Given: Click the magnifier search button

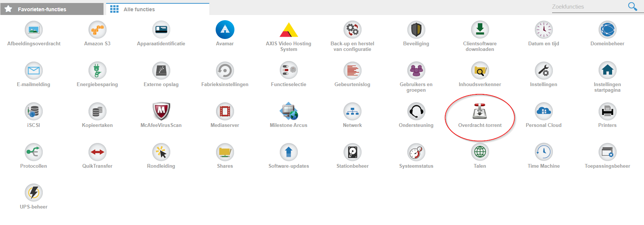Looking at the screenshot, I should (632, 6).
